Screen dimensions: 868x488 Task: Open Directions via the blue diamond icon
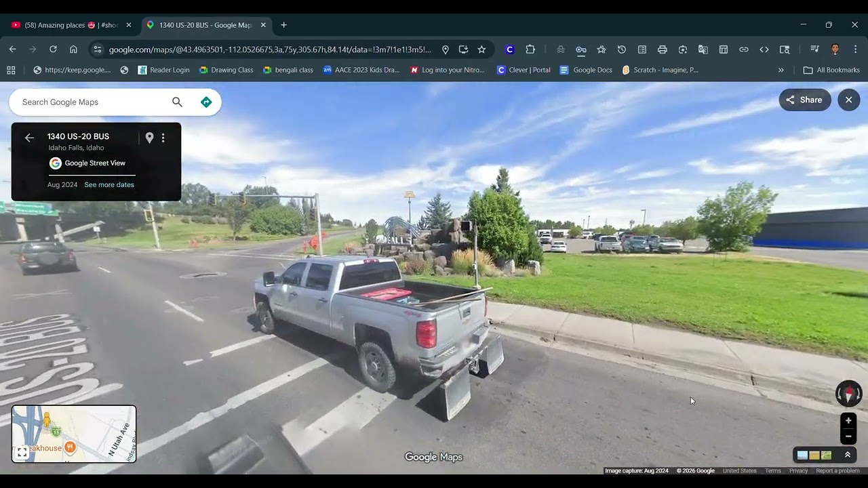(206, 102)
